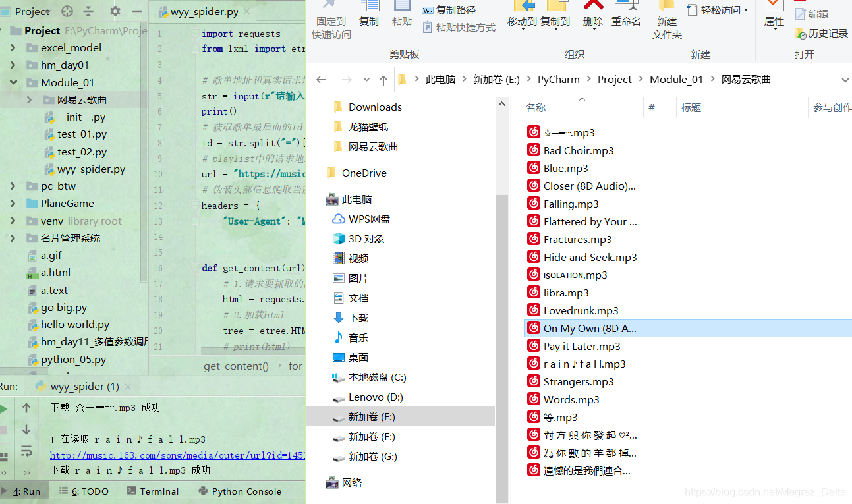Image resolution: width=852 pixels, height=504 pixels.
Task: Open the Python Console tool window
Action: pyautogui.click(x=247, y=491)
